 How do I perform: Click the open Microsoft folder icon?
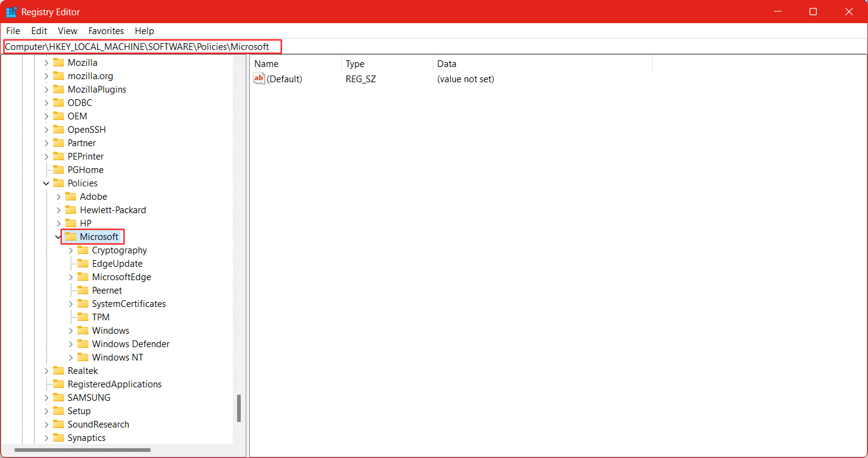tap(71, 237)
